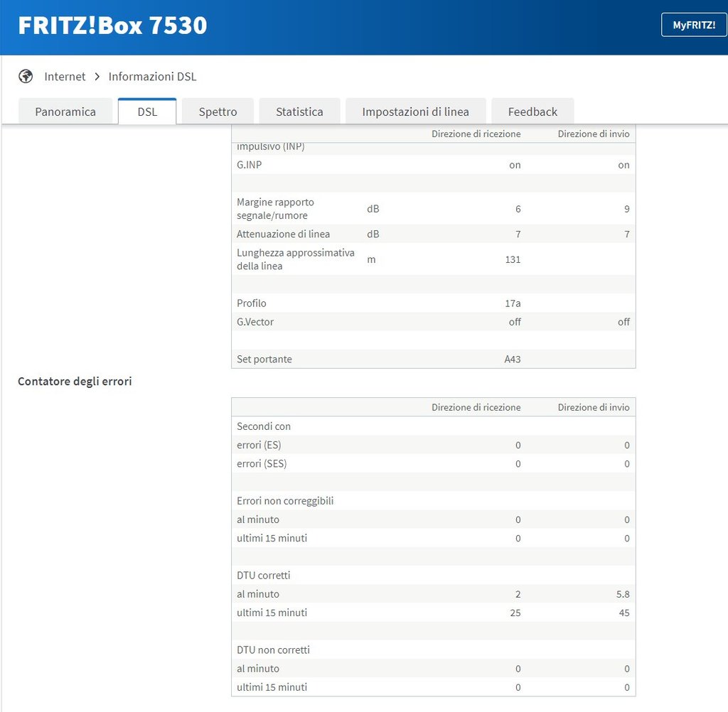Click the Informazioni DSL breadcrumb text

(x=152, y=77)
